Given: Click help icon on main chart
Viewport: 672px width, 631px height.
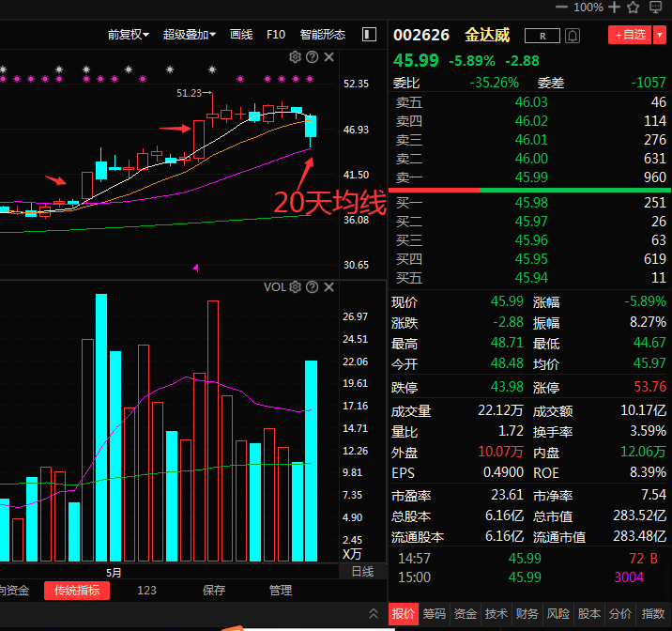Looking at the screenshot, I should click(312, 57).
